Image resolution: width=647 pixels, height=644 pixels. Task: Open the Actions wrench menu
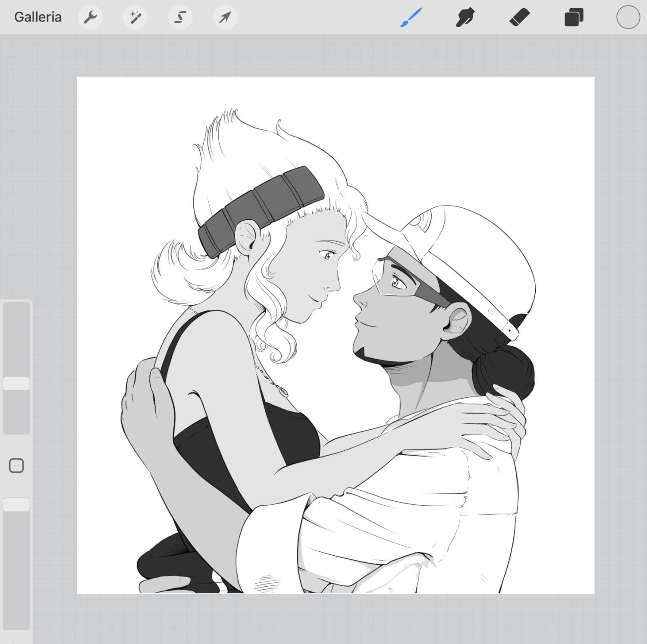[x=90, y=17]
